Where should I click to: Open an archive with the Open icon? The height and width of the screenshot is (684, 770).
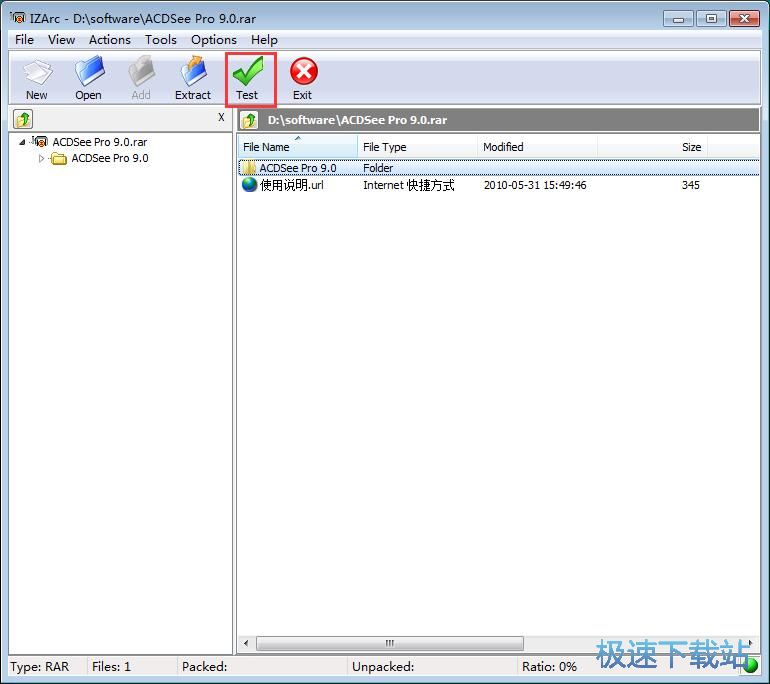tap(88, 78)
